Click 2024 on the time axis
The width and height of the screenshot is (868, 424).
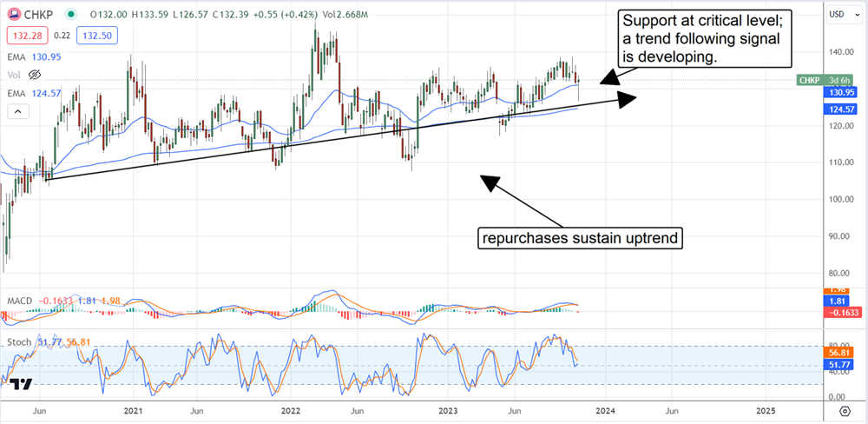click(605, 412)
